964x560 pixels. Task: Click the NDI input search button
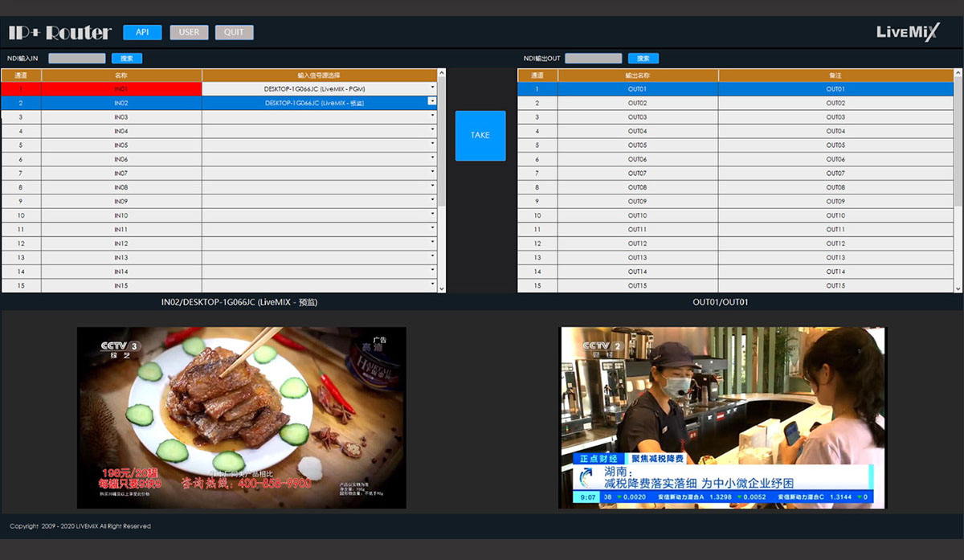(126, 59)
